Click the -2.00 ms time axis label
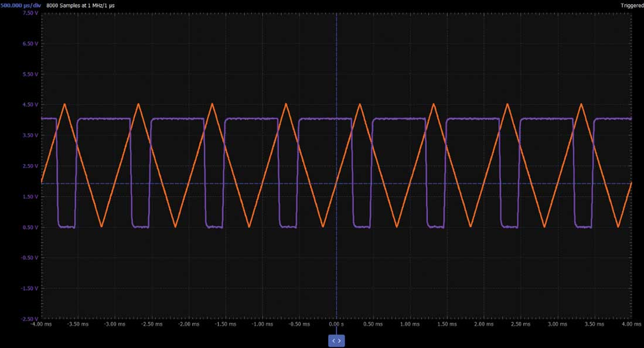The width and height of the screenshot is (644, 348). click(189, 324)
